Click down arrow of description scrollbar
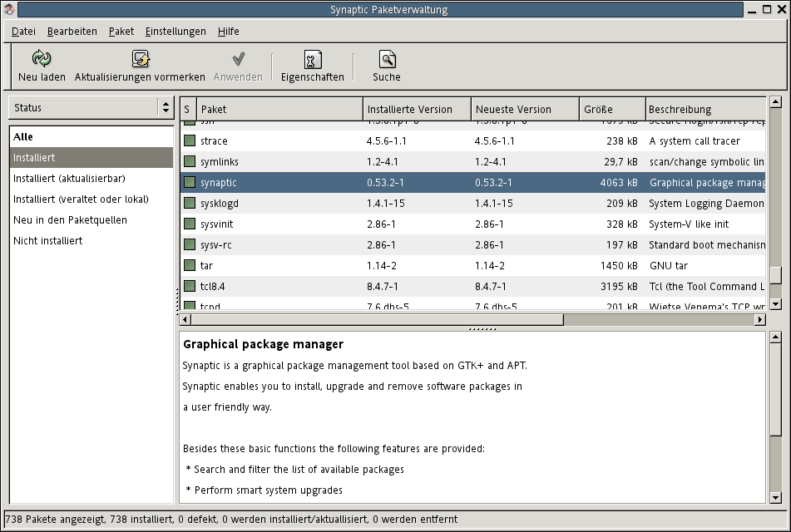The image size is (791, 532). tap(775, 497)
